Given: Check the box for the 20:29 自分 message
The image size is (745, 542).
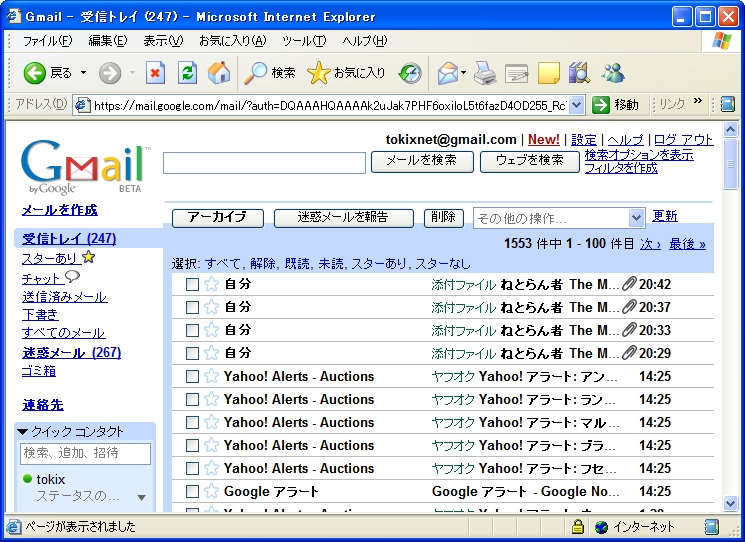Looking at the screenshot, I should (192, 353).
